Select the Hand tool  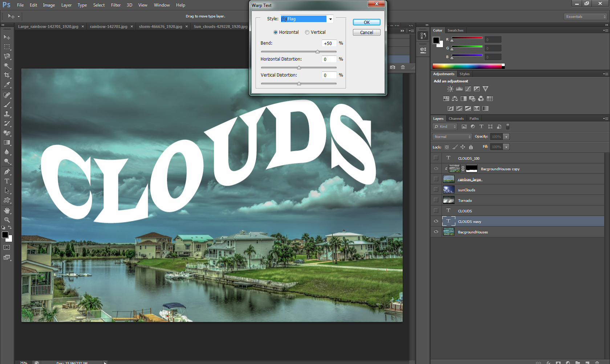[7, 210]
